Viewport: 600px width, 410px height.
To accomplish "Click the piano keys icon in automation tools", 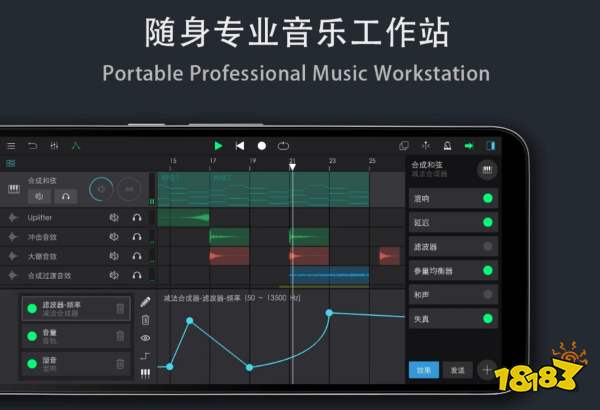I will [x=145, y=374].
